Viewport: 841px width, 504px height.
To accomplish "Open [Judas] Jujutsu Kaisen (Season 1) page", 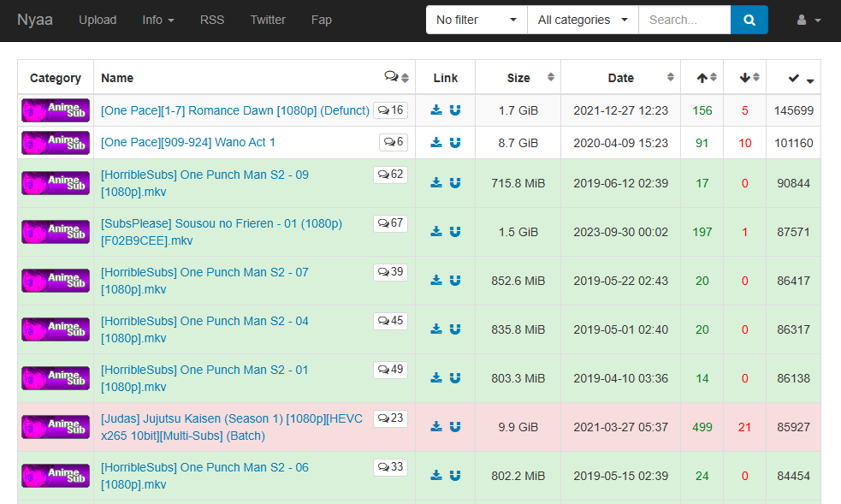I will coord(232,427).
